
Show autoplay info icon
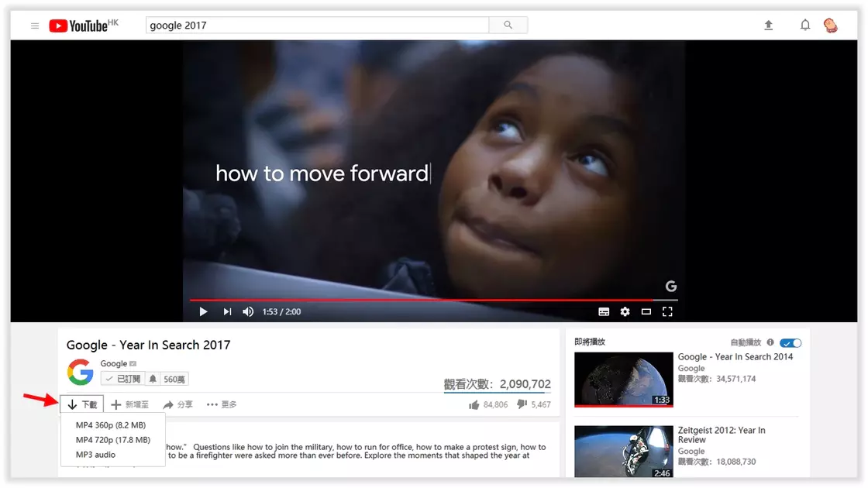coord(770,342)
